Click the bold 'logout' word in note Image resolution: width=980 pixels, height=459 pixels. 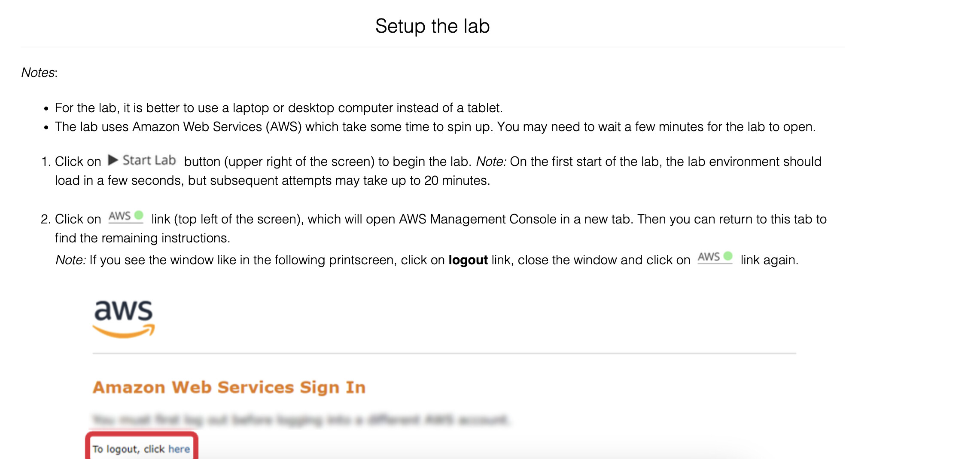[468, 260]
